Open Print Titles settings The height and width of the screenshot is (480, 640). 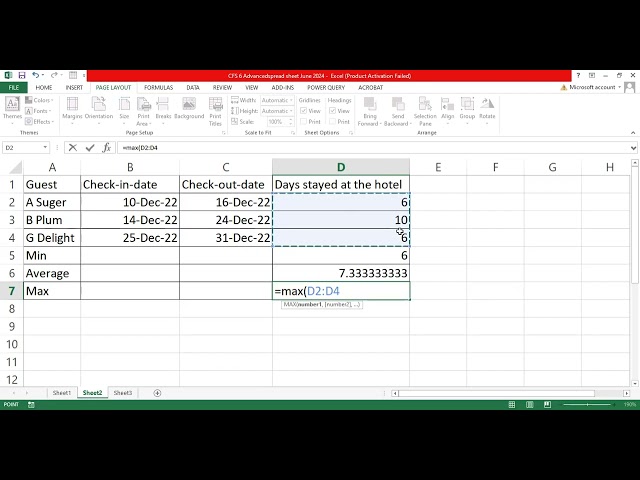coord(215,111)
